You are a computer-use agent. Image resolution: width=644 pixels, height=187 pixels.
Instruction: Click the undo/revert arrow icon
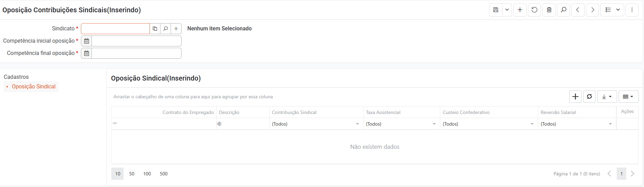tap(534, 10)
